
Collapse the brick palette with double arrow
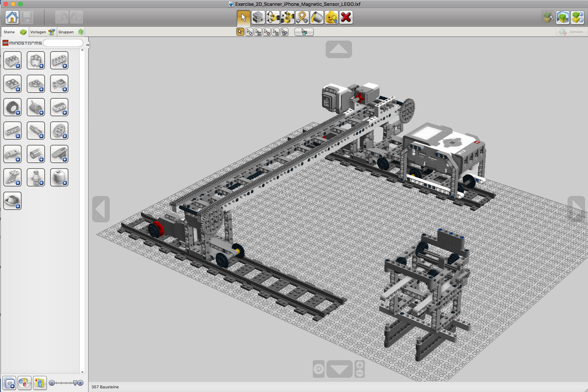point(87,45)
